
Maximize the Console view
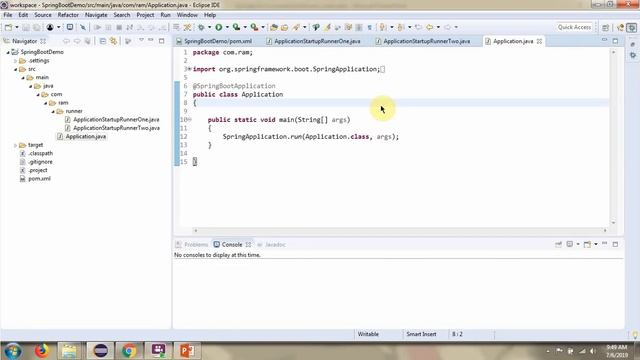615,244
